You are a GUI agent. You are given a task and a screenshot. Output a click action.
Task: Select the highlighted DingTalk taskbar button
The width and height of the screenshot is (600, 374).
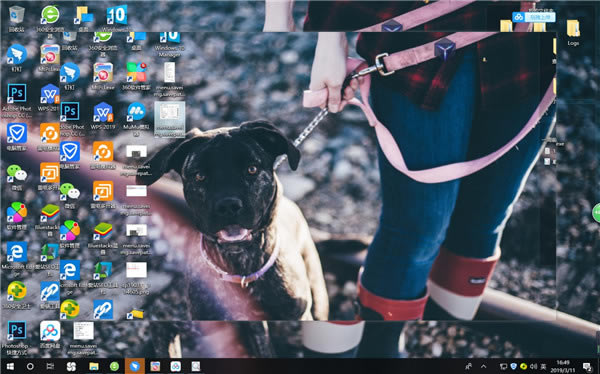135,366
